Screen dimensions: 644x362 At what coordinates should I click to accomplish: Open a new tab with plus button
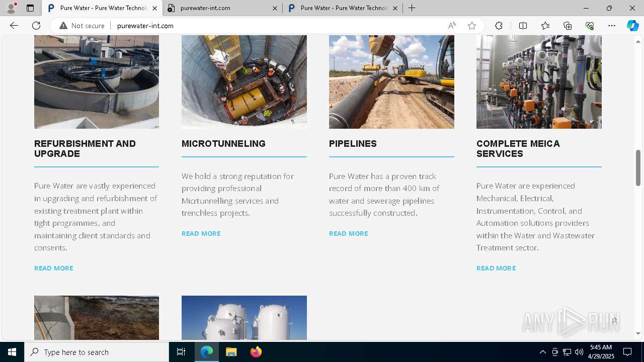click(x=412, y=8)
